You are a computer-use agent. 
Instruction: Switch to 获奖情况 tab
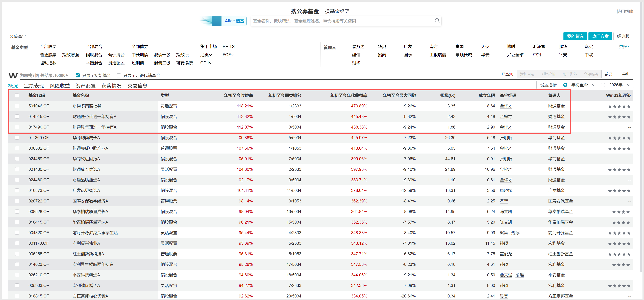[111, 86]
